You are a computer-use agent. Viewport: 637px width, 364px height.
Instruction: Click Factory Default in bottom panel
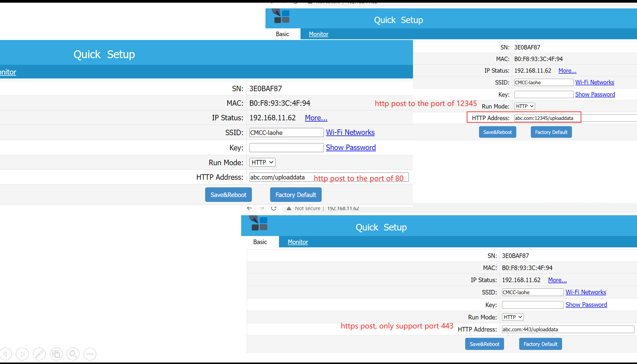pos(540,344)
